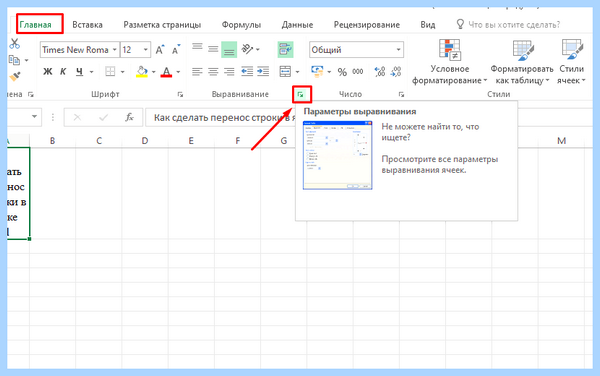Viewport: 600px width, 376px height.
Task: Open alignment settings dialog launcher
Action: point(301,94)
